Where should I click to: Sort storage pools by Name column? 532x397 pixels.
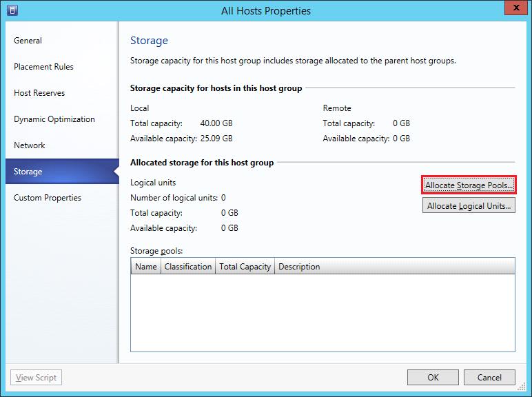click(145, 267)
